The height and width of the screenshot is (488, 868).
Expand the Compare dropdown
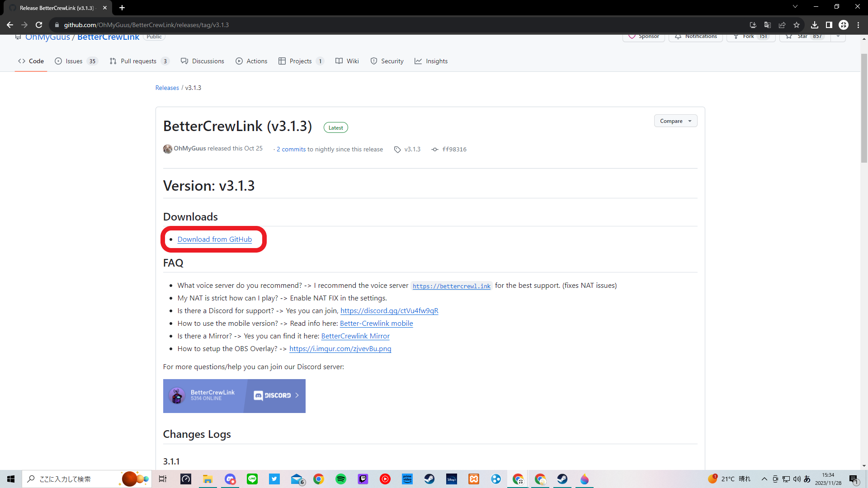pos(675,121)
